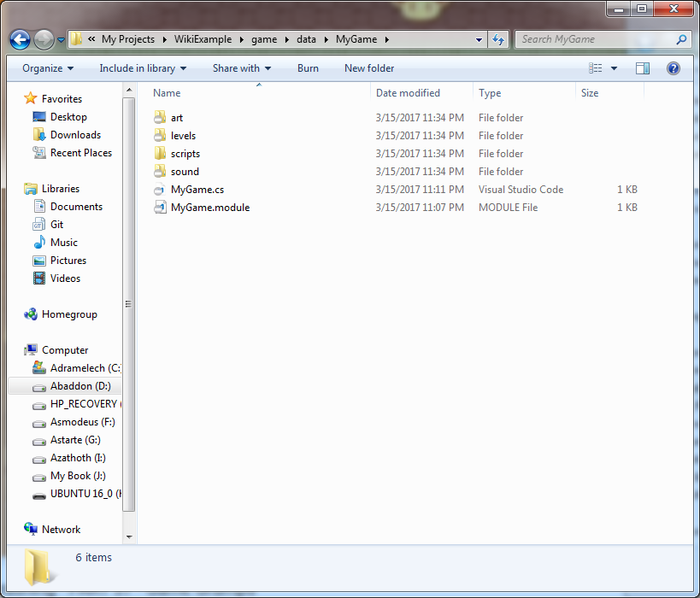Select Abaddon (D:) drive in sidebar
This screenshot has height=598, width=700.
tap(80, 386)
